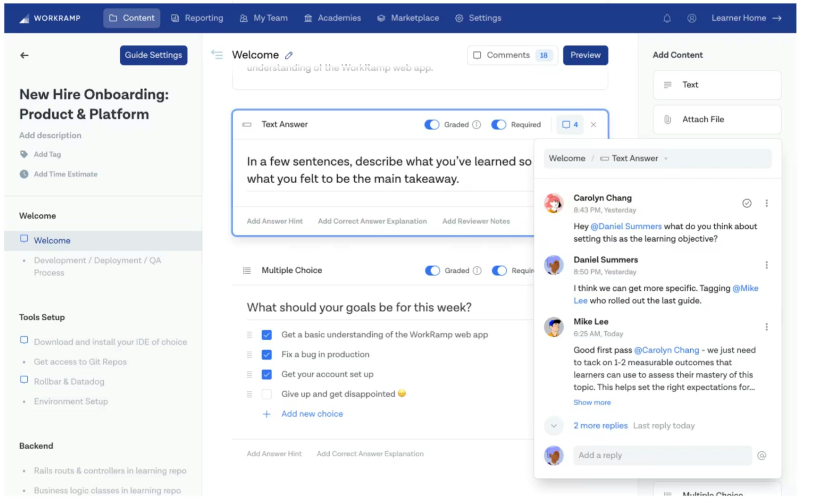
Task: Open the user profile icon
Action: tap(692, 18)
